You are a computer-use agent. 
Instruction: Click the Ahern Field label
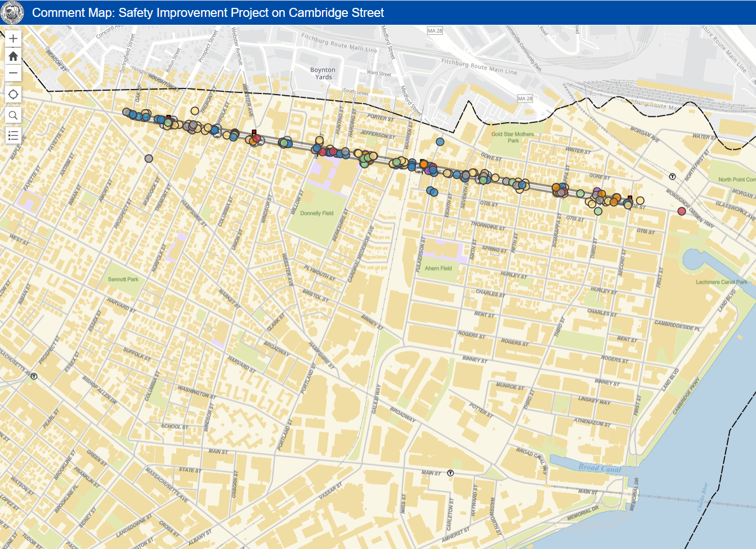[438, 269]
